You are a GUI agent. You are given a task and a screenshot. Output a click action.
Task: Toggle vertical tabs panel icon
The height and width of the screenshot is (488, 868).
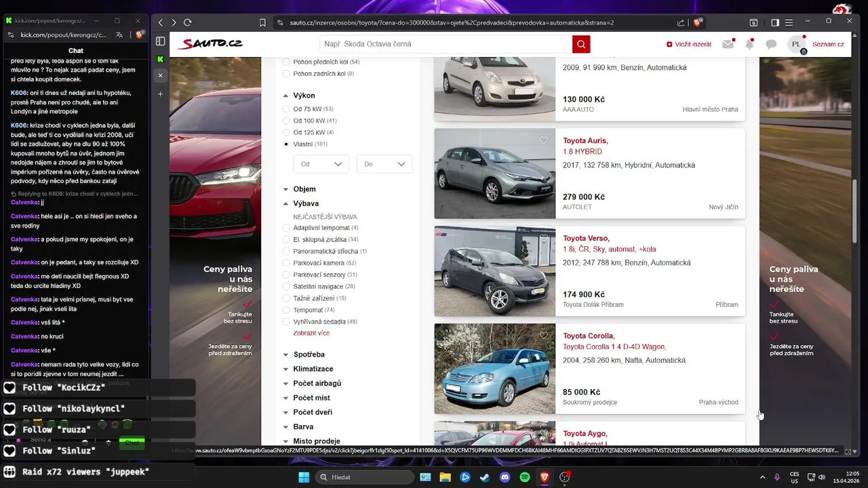[161, 41]
